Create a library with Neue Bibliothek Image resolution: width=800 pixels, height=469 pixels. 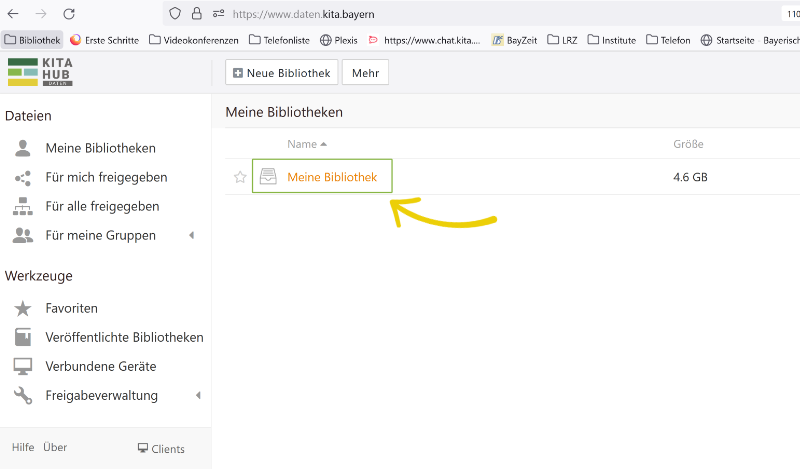pyautogui.click(x=281, y=73)
